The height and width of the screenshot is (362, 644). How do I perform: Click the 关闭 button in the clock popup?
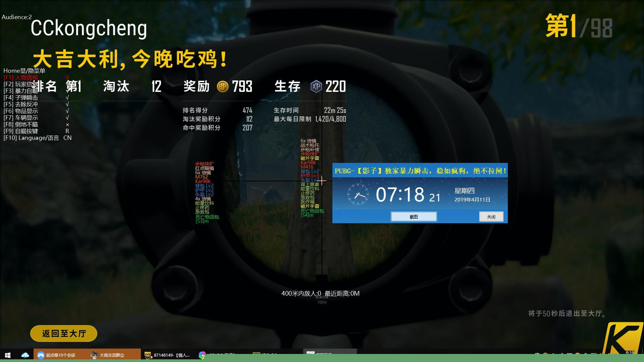pos(491,217)
